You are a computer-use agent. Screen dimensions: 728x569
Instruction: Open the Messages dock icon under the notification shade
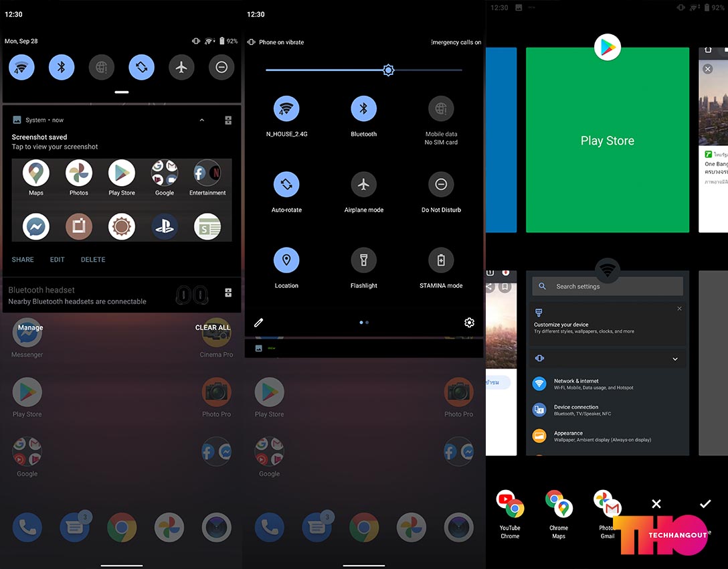tap(75, 527)
